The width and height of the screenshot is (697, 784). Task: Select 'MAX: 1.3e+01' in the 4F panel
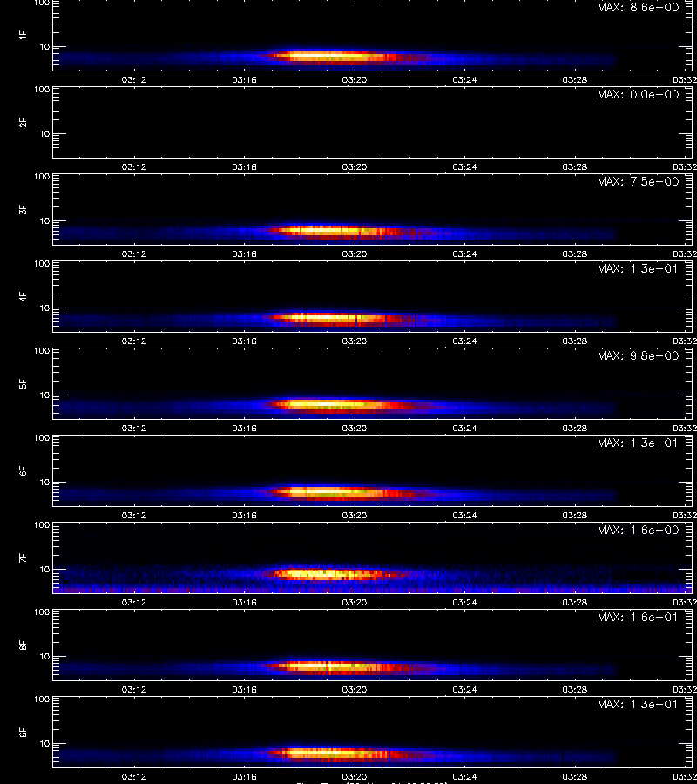click(x=638, y=268)
